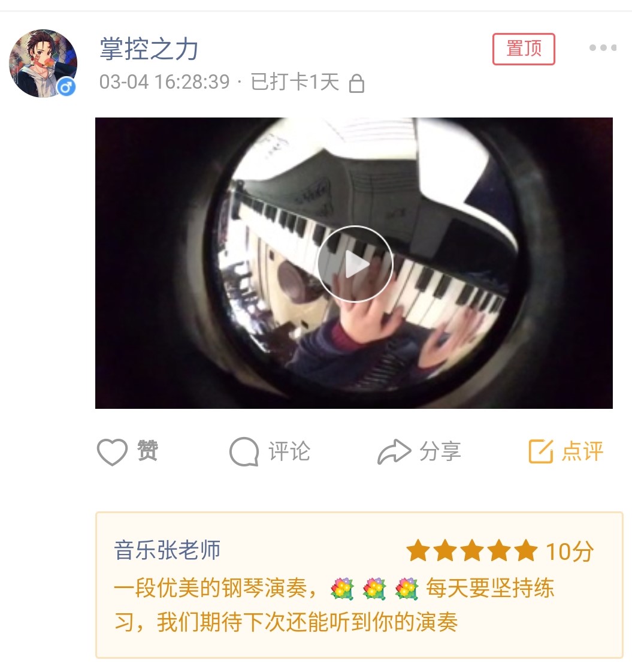The image size is (632, 672).
Task: Tap the 10分 score text
Action: pos(570,552)
